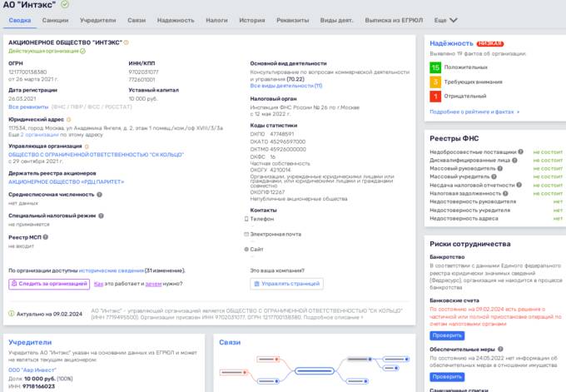
Task: Click help icon beside Недобросовестные поставщики
Action: pos(521,152)
